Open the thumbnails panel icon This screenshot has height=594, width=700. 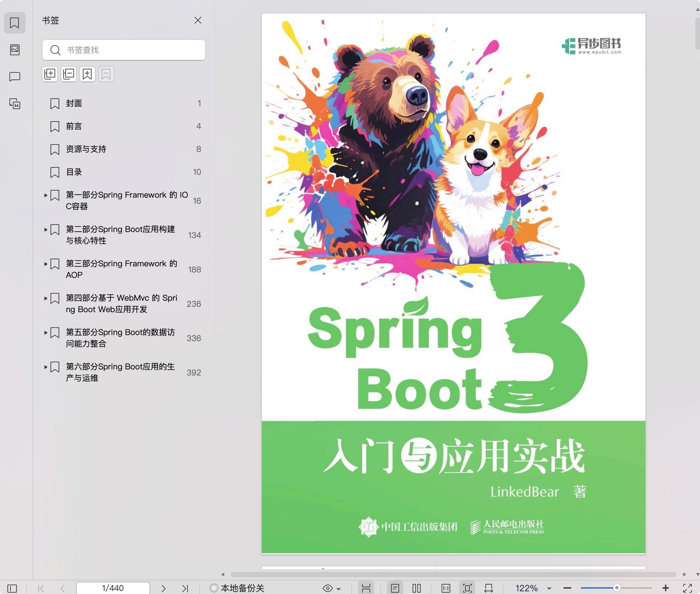click(x=14, y=50)
